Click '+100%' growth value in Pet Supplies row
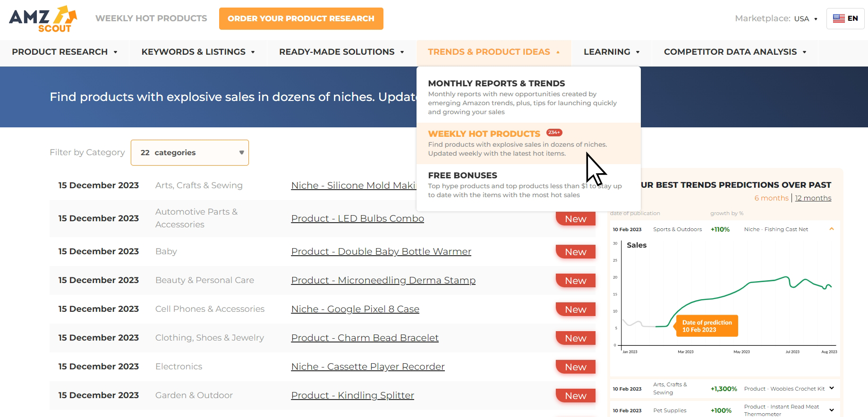 tap(721, 410)
